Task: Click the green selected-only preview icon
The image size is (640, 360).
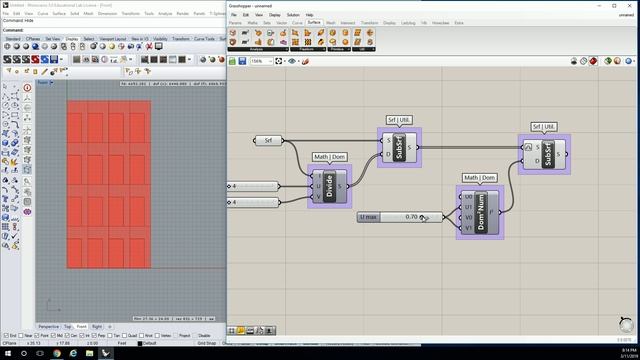Action: [x=608, y=61]
